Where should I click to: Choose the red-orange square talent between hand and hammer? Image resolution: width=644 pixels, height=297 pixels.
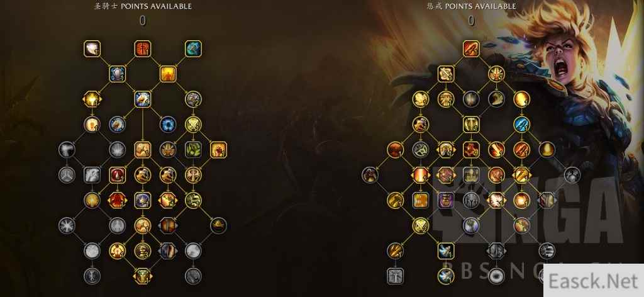pos(143,48)
